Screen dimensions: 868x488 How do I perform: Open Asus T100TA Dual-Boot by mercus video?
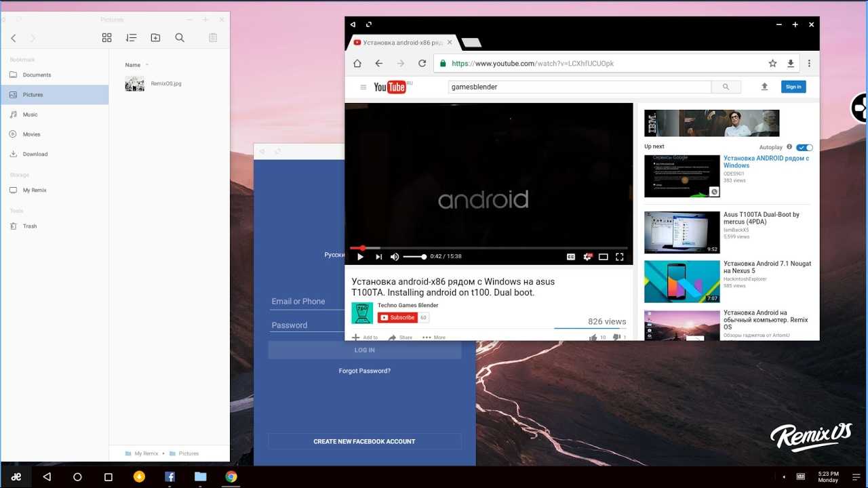[762, 218]
